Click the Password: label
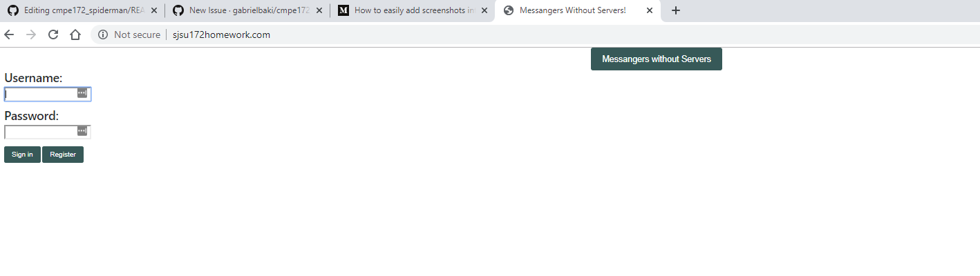 click(x=32, y=116)
